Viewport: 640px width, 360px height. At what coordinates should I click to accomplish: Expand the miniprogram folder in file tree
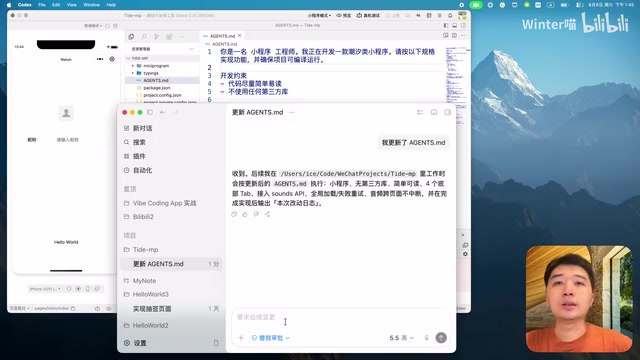pos(156,66)
